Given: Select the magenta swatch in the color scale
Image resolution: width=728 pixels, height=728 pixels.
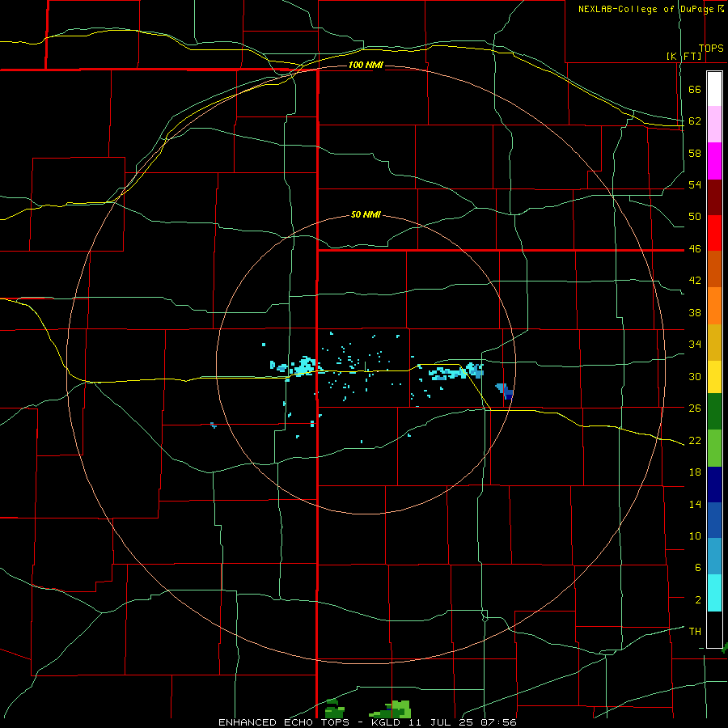Looking at the screenshot, I should pyautogui.click(x=714, y=161).
